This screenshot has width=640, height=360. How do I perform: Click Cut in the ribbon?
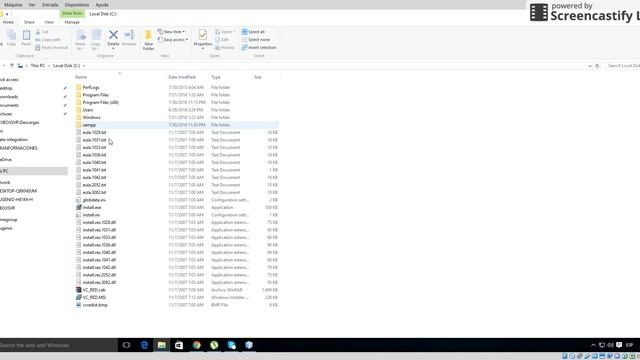click(42, 32)
